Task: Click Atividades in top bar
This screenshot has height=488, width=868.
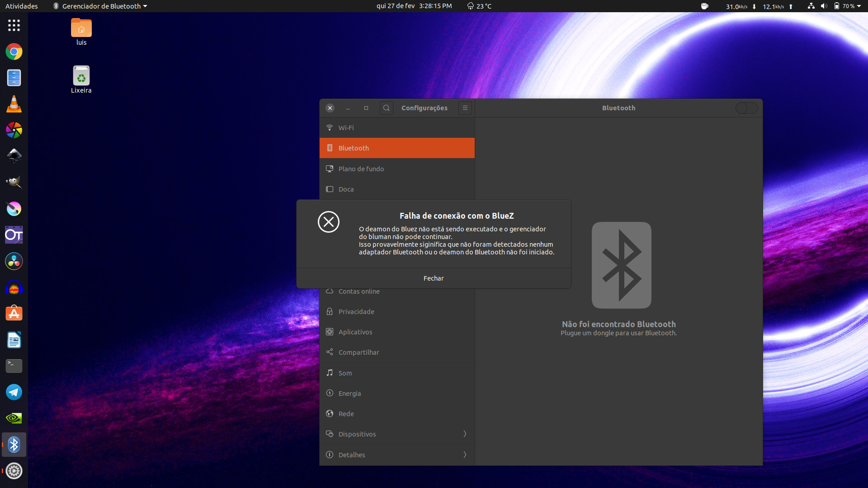Action: (x=22, y=6)
